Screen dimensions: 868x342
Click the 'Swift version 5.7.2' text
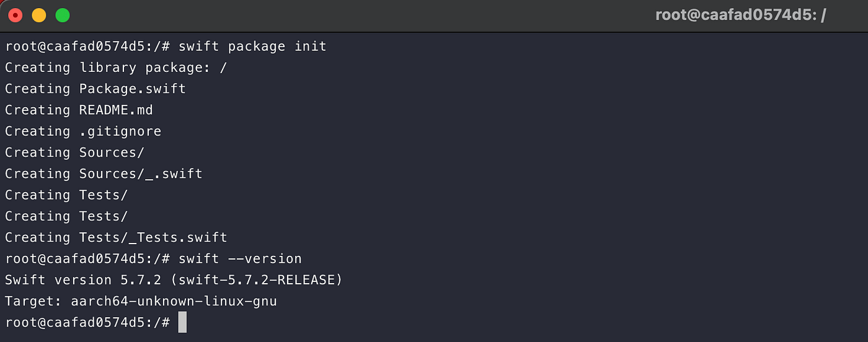pos(83,279)
